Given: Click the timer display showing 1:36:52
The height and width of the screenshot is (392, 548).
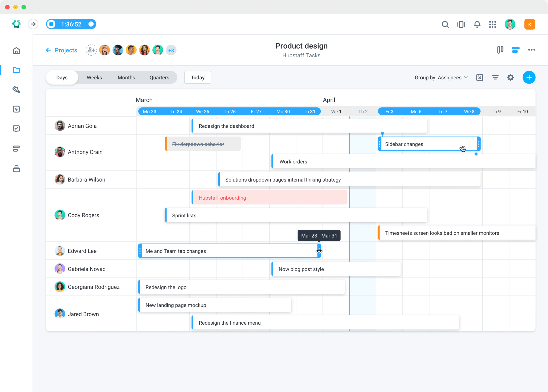Looking at the screenshot, I should pyautogui.click(x=69, y=24).
